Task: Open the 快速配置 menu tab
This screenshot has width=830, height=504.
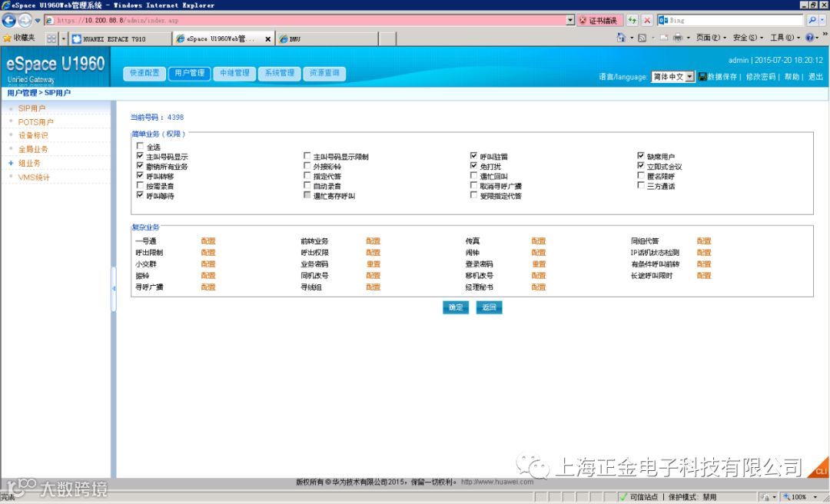Action: 144,73
